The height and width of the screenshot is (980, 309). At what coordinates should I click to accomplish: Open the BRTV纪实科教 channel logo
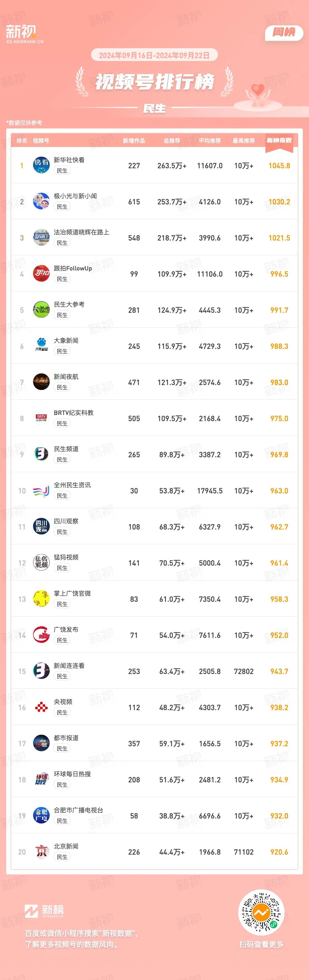click(x=41, y=418)
